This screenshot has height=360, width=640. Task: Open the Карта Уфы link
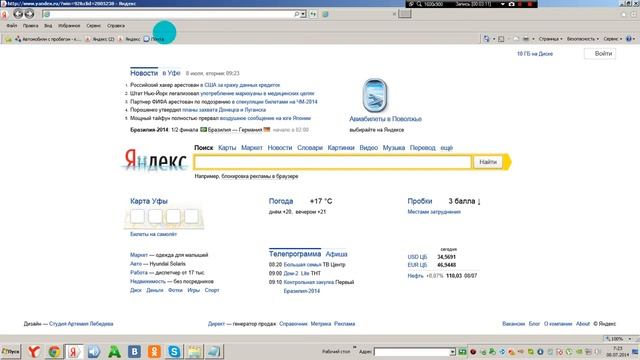tap(149, 201)
